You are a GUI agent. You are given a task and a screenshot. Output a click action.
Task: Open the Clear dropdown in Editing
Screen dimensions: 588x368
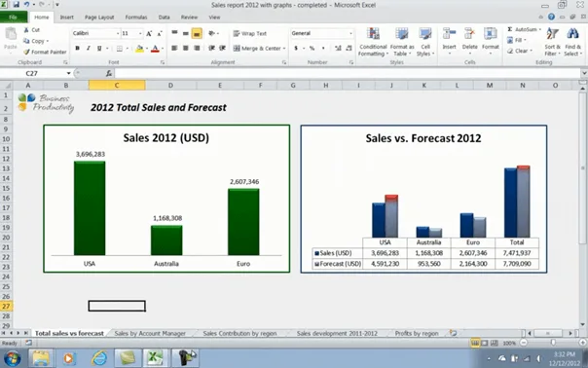click(x=520, y=51)
